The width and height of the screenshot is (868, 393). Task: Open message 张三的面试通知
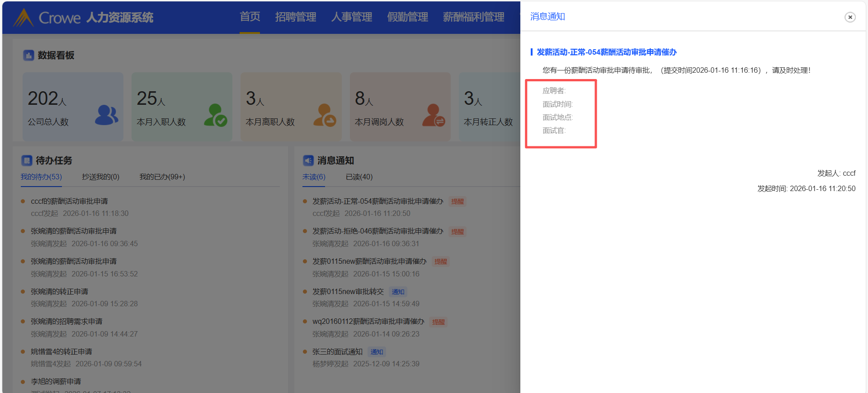(338, 352)
